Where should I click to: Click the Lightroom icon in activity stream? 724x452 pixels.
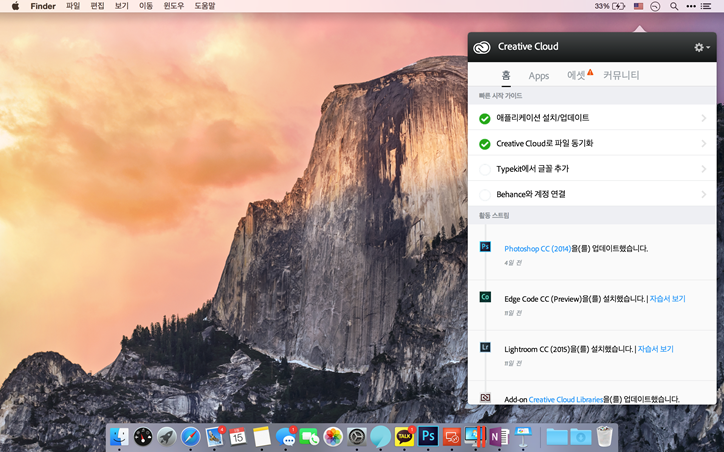485,347
